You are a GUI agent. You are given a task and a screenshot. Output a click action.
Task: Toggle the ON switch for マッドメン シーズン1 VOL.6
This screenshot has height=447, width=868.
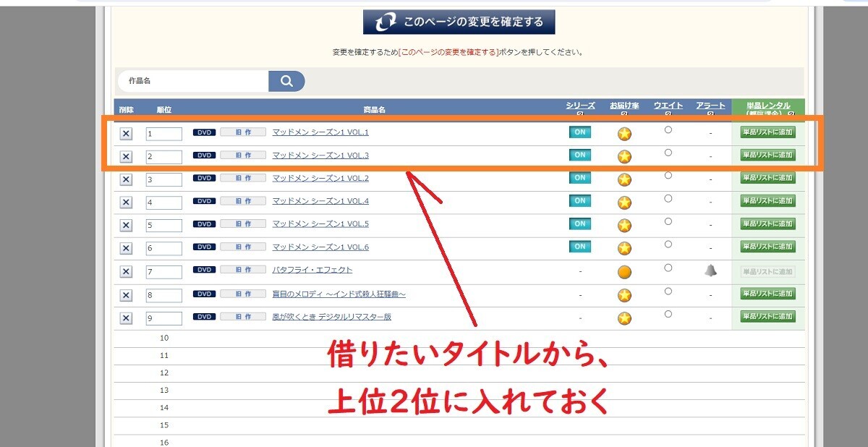click(579, 247)
